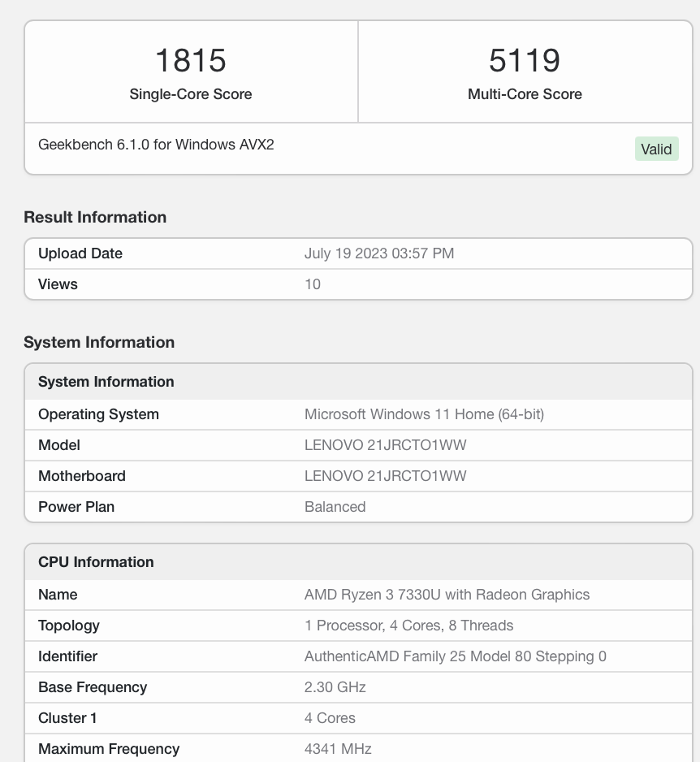The image size is (700, 762).
Task: Click the views count 10
Action: coord(313,284)
